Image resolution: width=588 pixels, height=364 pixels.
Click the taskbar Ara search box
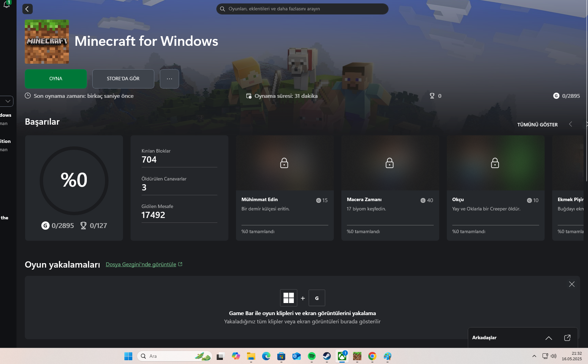174,356
